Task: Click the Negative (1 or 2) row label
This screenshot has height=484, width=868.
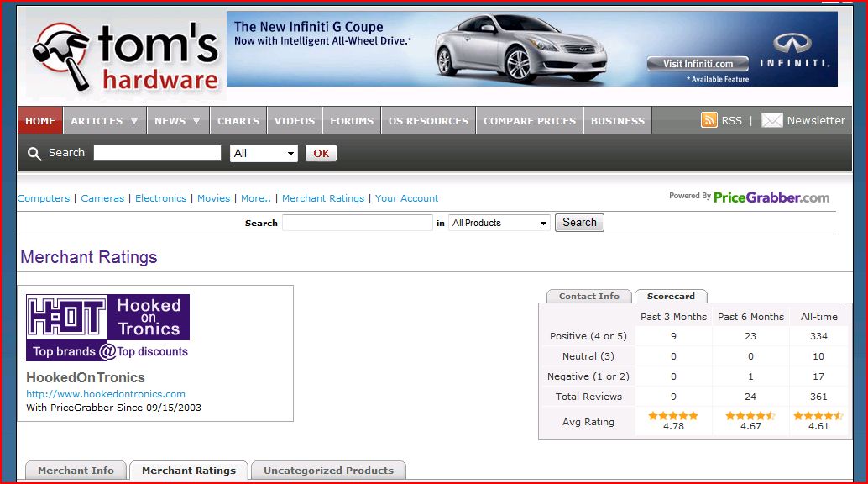Action: pos(588,376)
